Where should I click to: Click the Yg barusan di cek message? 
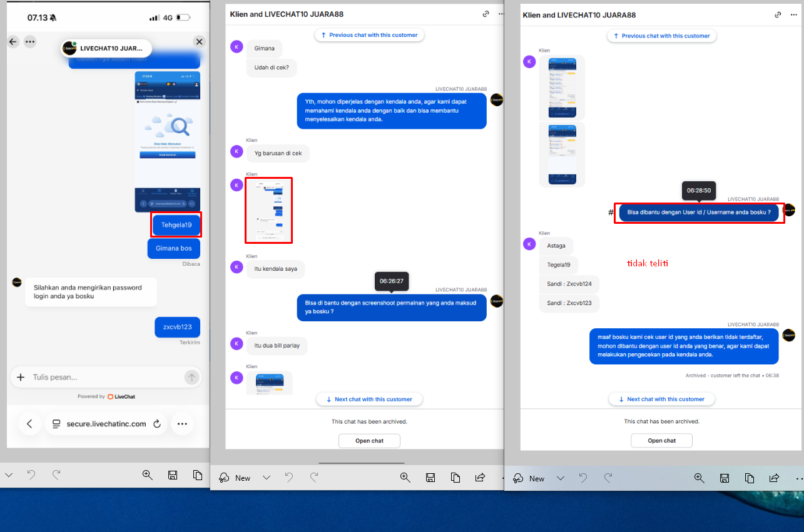278,153
